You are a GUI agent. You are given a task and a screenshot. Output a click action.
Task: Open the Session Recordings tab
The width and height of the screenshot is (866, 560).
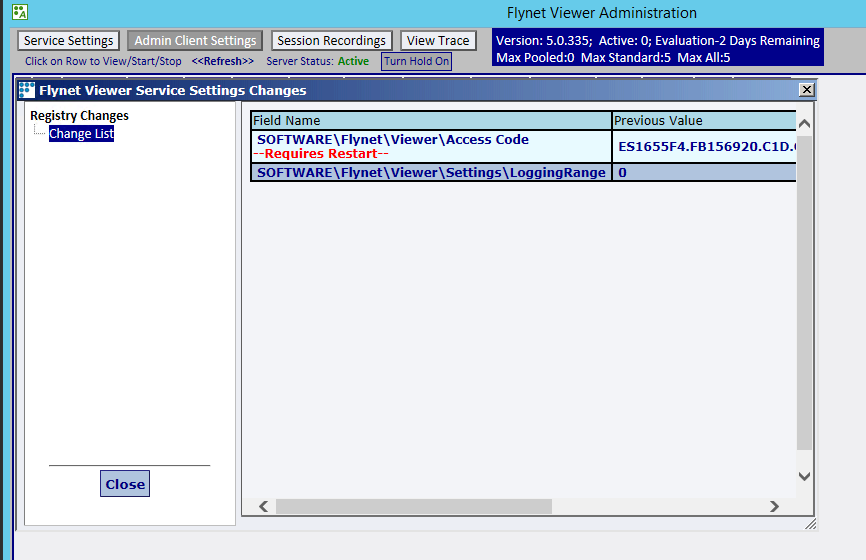[331, 41]
